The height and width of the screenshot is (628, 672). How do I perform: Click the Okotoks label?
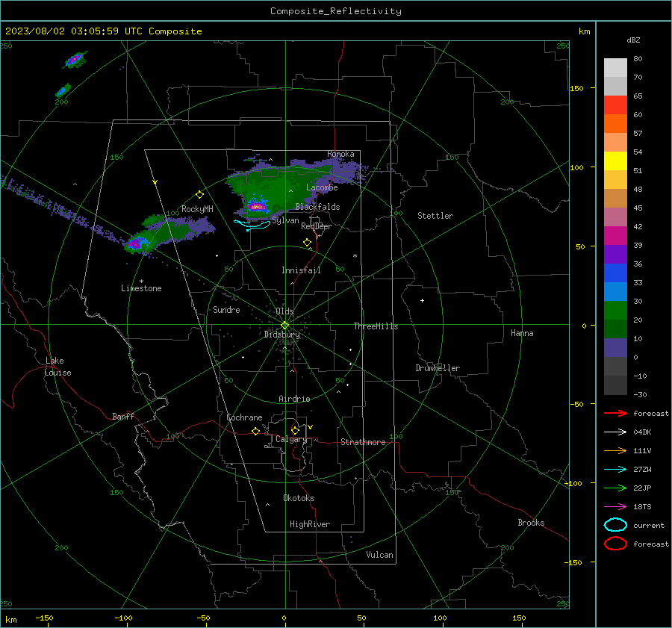tap(299, 498)
